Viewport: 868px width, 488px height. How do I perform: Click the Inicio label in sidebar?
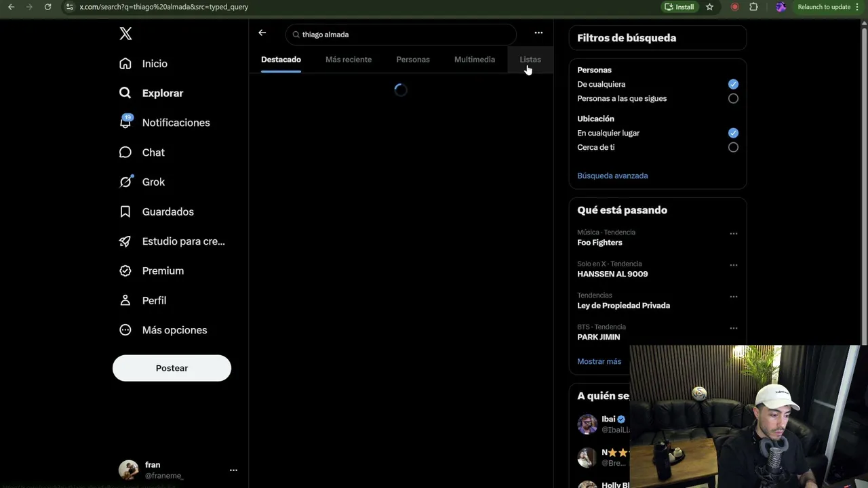click(x=155, y=64)
